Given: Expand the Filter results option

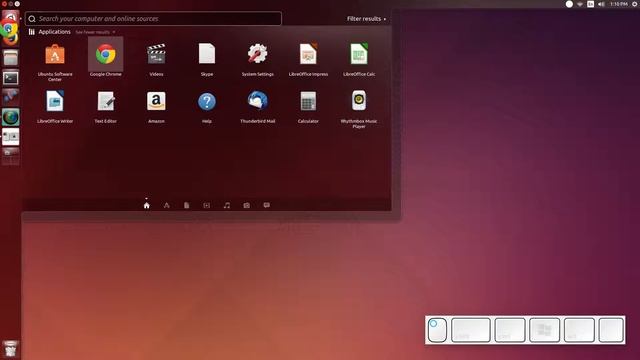Looking at the screenshot, I should 366,19.
